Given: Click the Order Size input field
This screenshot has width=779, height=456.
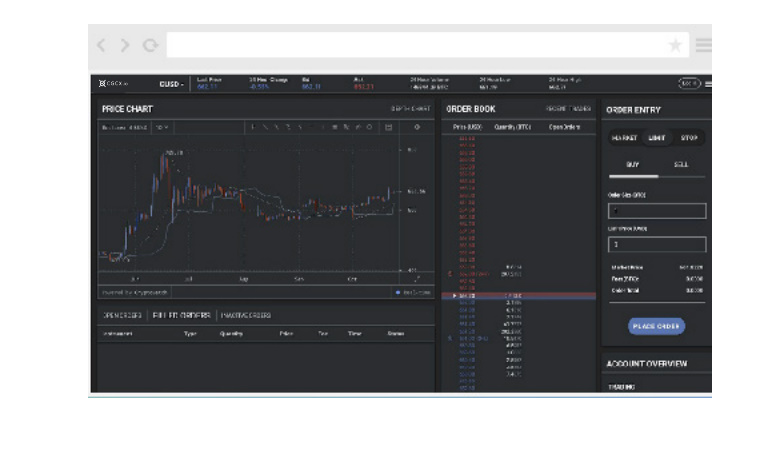Looking at the screenshot, I should [657, 211].
